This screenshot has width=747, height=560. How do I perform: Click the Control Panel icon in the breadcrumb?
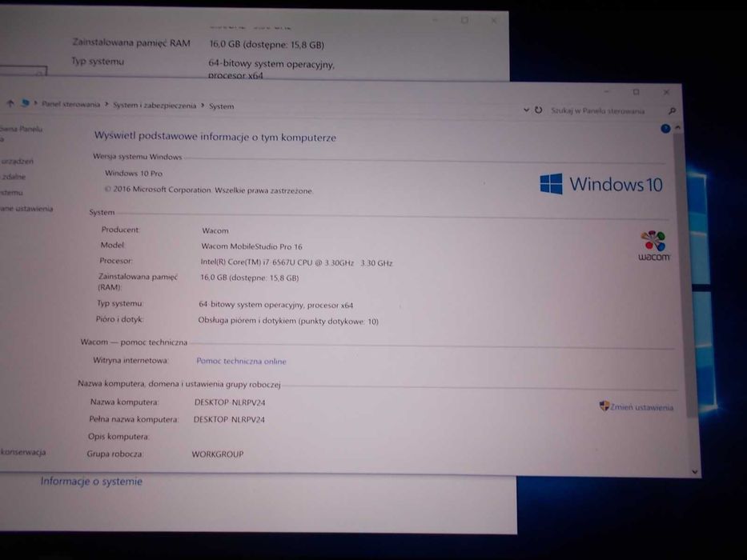(25, 103)
